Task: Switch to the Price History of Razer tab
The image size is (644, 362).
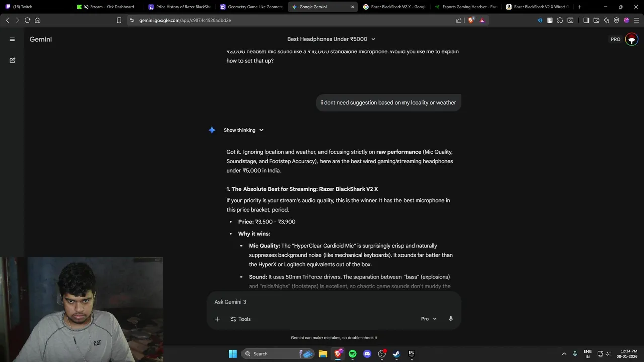Action: [x=180, y=7]
